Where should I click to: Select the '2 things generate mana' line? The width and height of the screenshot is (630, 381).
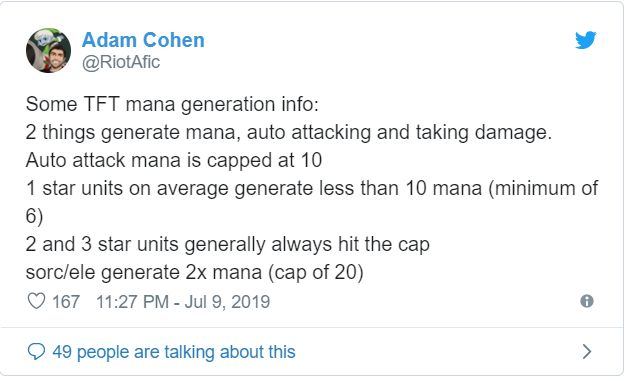pos(289,132)
